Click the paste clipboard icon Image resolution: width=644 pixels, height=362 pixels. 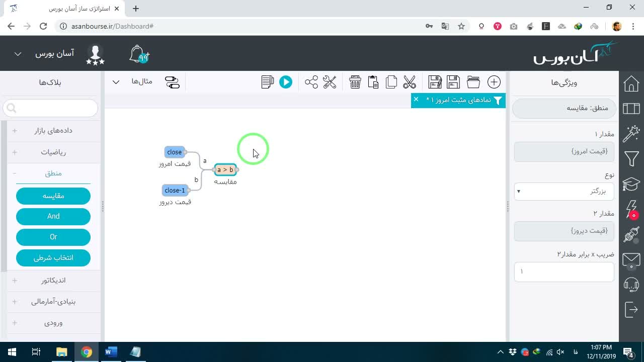[373, 82]
